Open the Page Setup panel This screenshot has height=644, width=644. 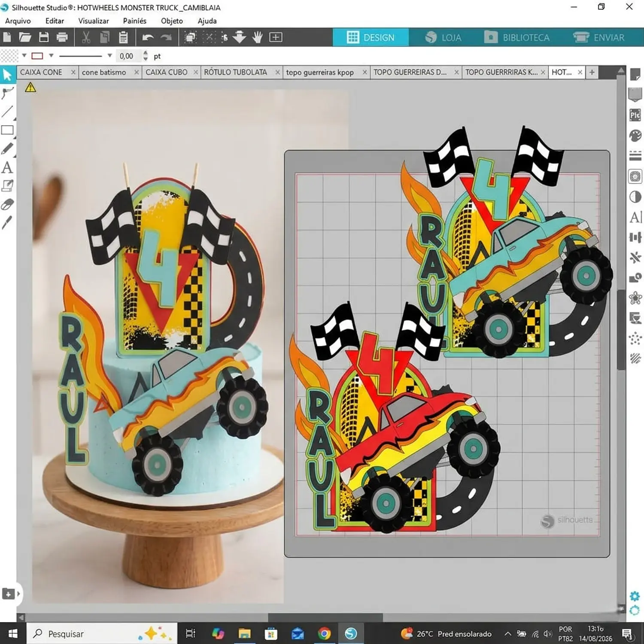tap(635, 74)
